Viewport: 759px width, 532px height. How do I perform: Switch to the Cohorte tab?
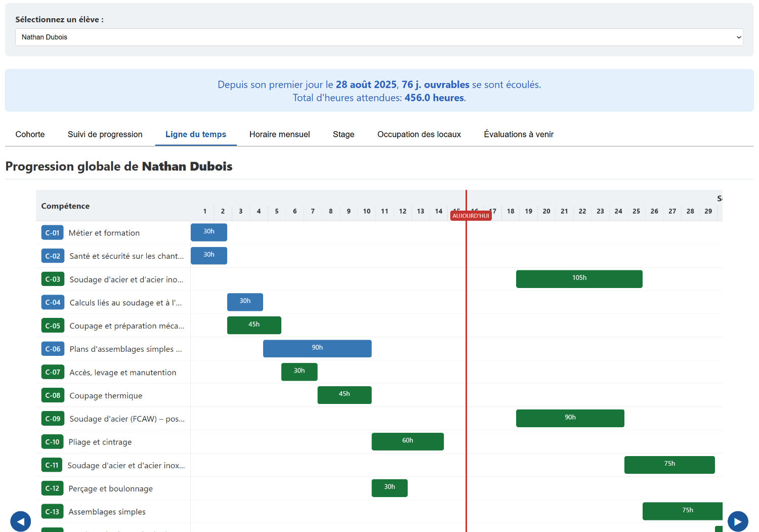click(30, 134)
